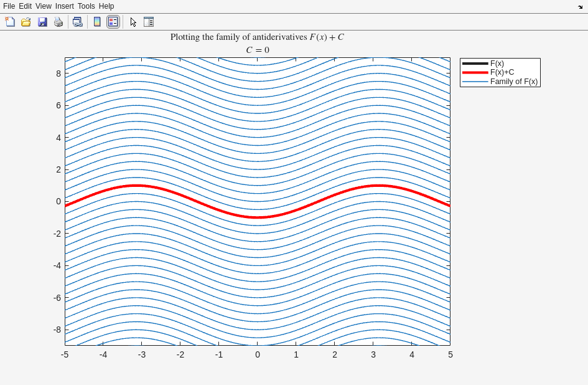Print the figure using the printer icon

58,22
